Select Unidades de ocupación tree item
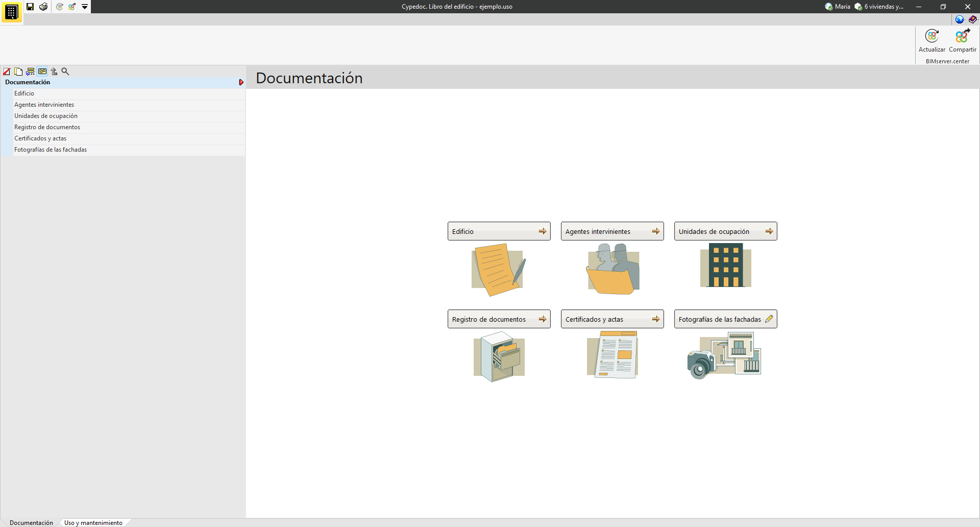The image size is (980, 527). pyautogui.click(x=46, y=116)
